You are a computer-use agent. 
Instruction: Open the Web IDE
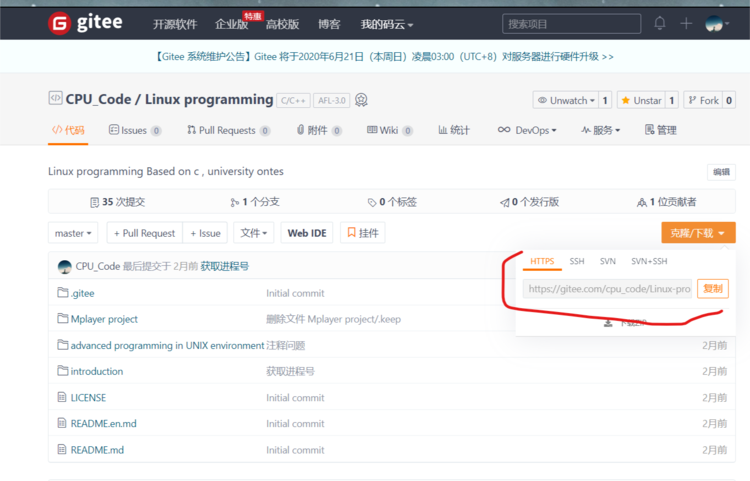(307, 233)
